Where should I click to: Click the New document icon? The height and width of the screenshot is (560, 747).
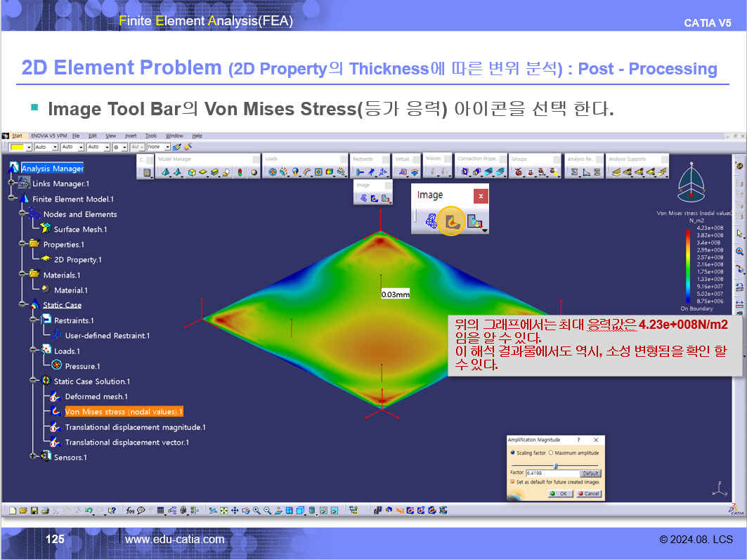click(x=13, y=510)
